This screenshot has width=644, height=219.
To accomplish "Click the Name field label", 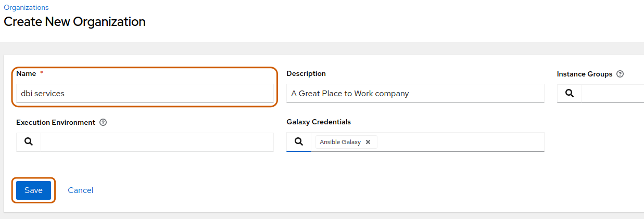I will 26,74.
